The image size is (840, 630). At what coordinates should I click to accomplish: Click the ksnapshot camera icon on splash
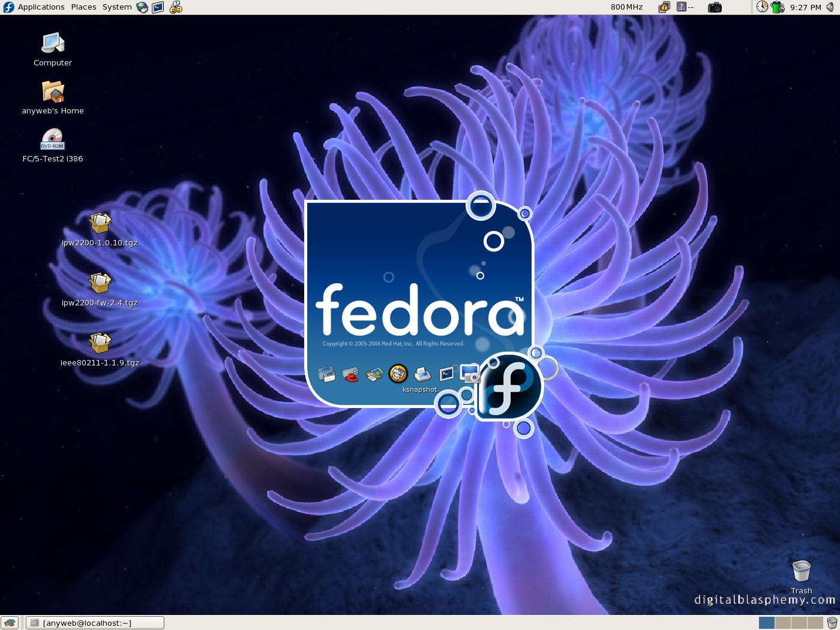click(x=470, y=373)
